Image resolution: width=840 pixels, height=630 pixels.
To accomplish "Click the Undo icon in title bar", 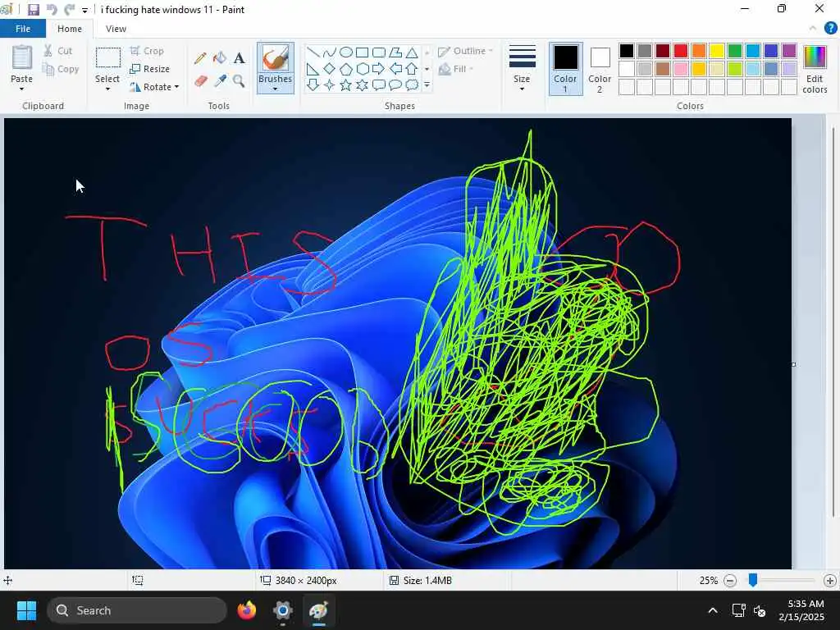I will 52,10.
